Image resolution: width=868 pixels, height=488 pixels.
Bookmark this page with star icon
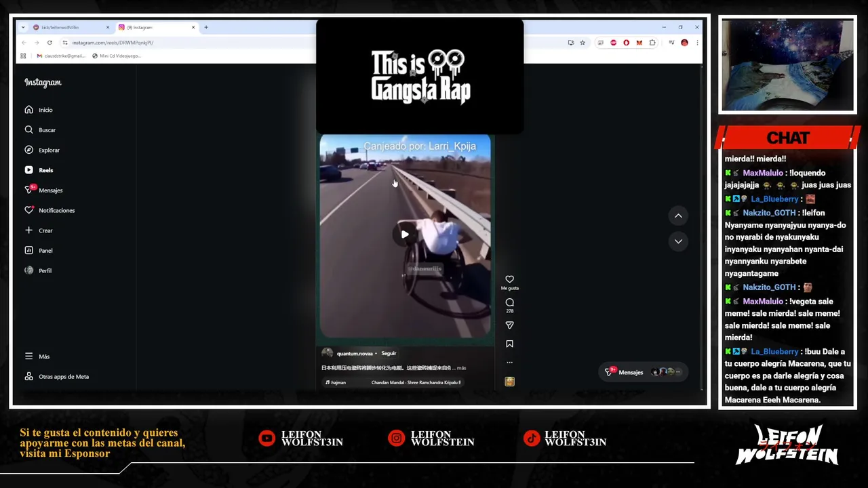(582, 43)
